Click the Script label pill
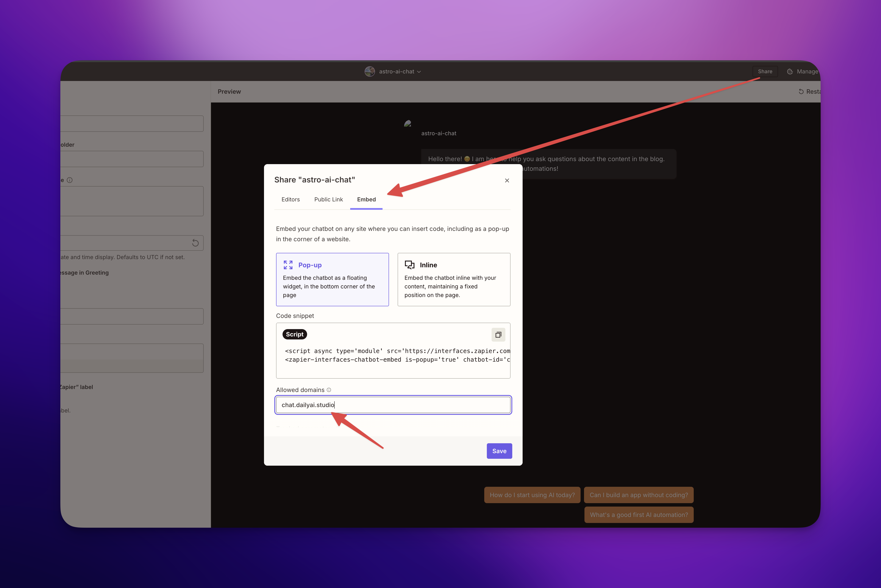Image resolution: width=881 pixels, height=588 pixels. tap(295, 334)
